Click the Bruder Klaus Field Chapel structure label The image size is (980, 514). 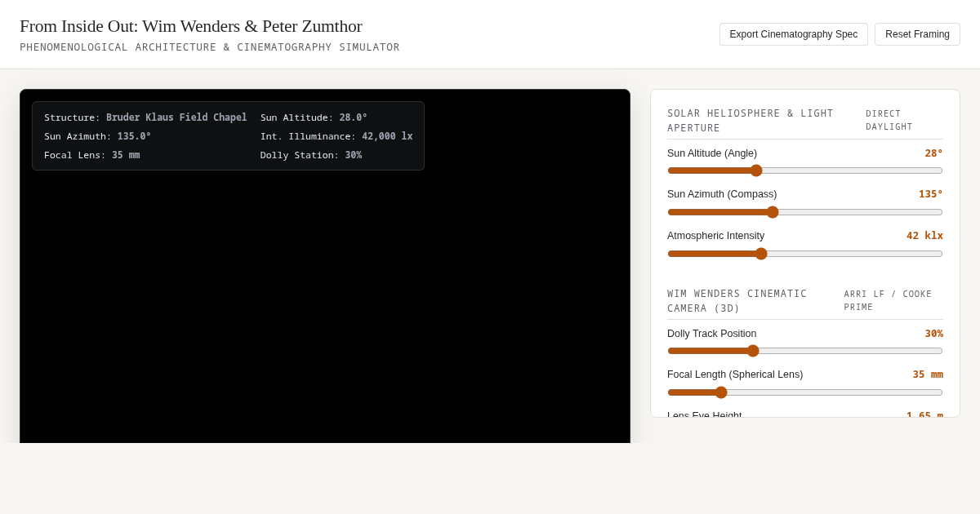coord(176,117)
